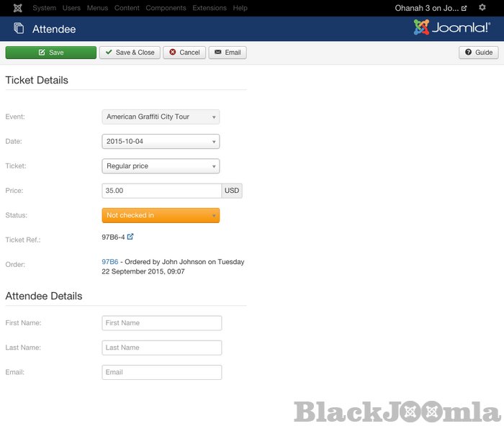Expand the Ticket type dropdown

click(x=161, y=166)
